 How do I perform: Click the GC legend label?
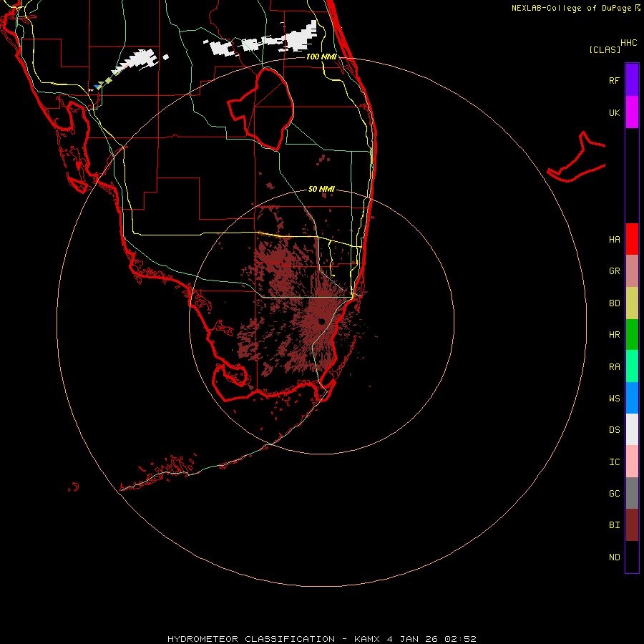click(614, 493)
